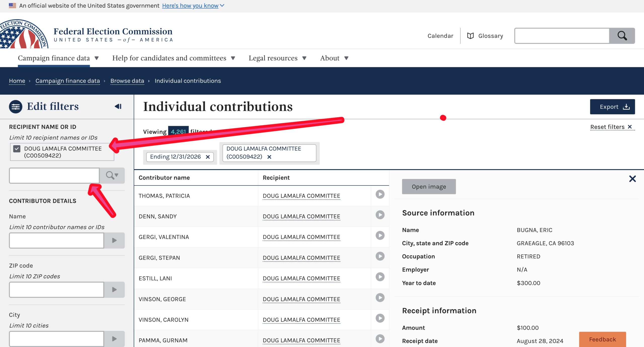644x347 pixels.
Task: Expand Here's how you know
Action: click(193, 6)
